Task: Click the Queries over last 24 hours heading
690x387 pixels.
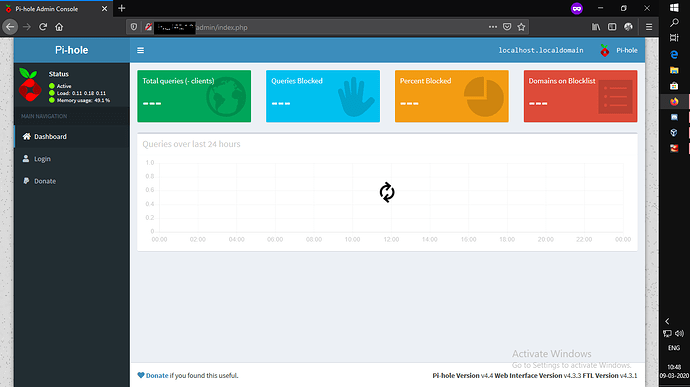Action: click(191, 144)
